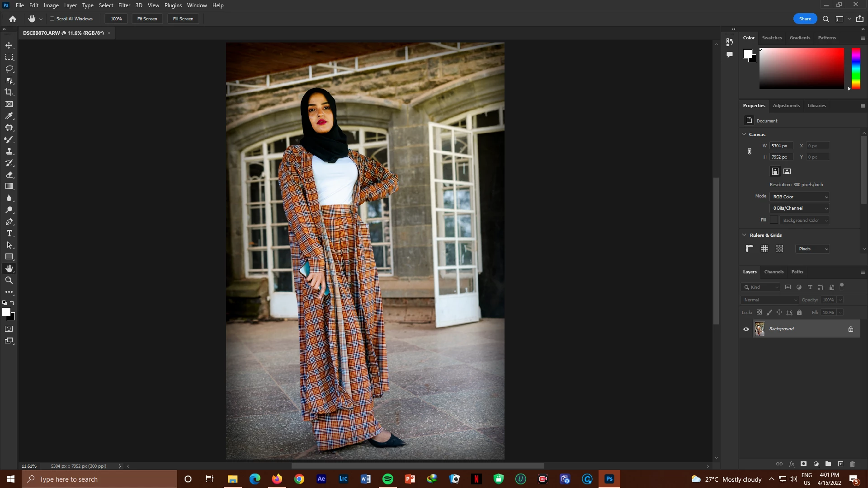
Task: Click the Fit Screen button
Action: pyautogui.click(x=147, y=19)
